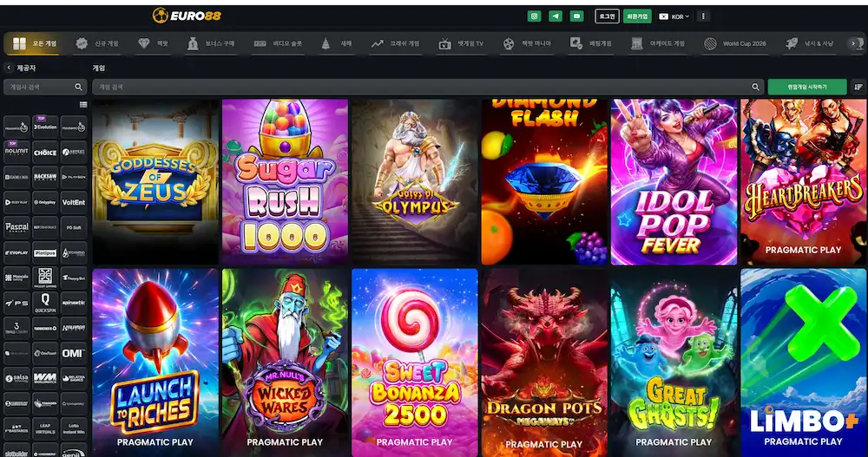
Task: Click the EURO88 logo
Action: 187,16
